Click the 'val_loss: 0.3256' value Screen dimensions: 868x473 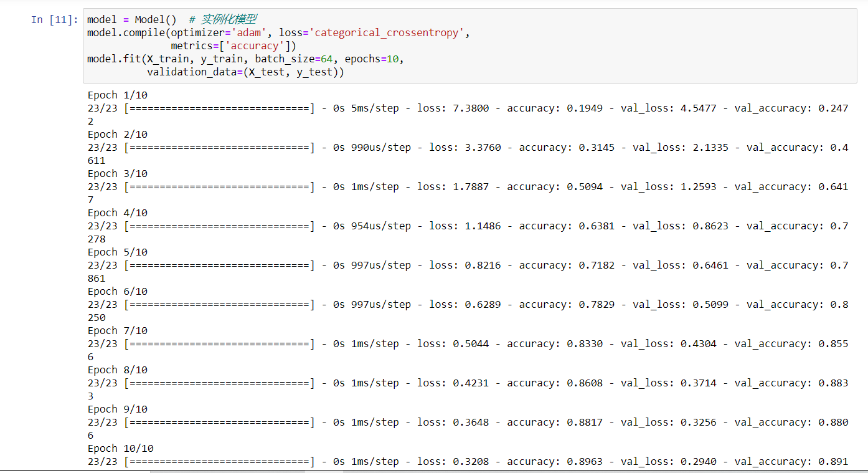669,423
